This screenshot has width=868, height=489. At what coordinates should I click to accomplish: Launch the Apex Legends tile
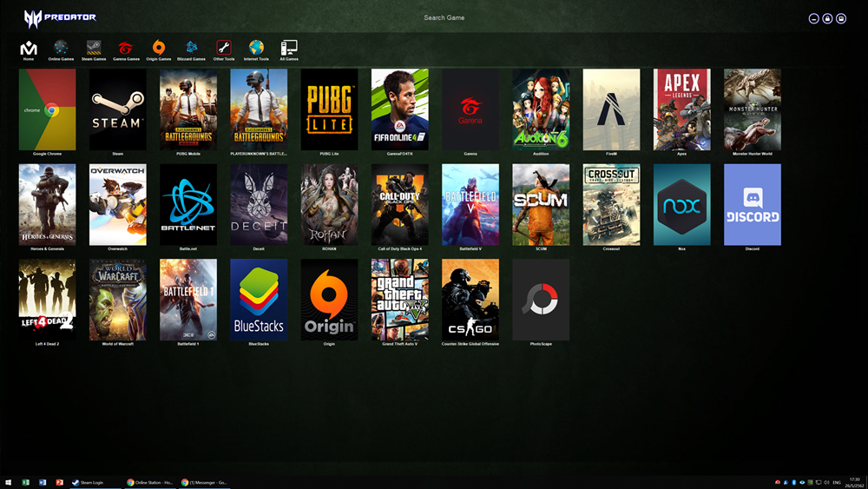tap(681, 109)
